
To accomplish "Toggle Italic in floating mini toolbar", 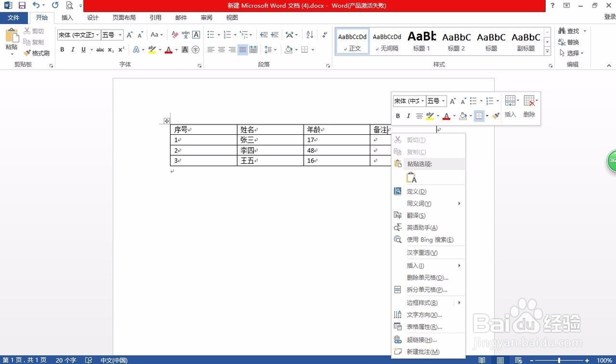I will (408, 116).
